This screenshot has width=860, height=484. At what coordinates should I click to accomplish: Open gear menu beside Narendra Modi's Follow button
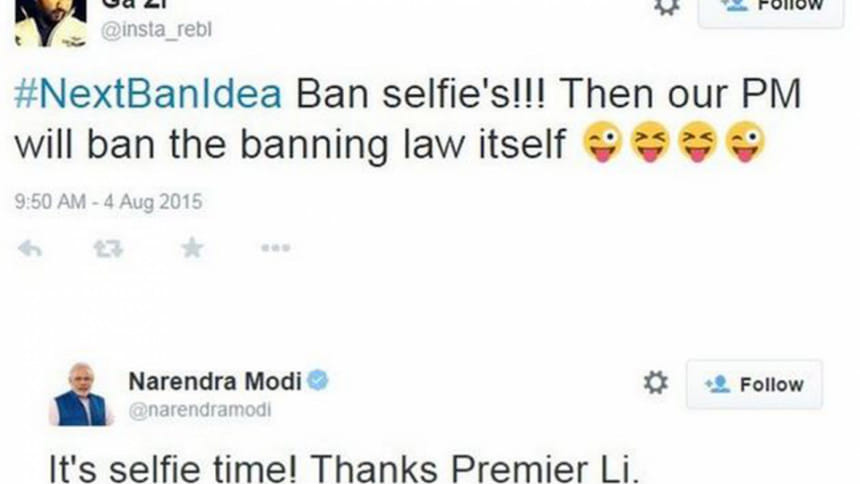(x=655, y=382)
